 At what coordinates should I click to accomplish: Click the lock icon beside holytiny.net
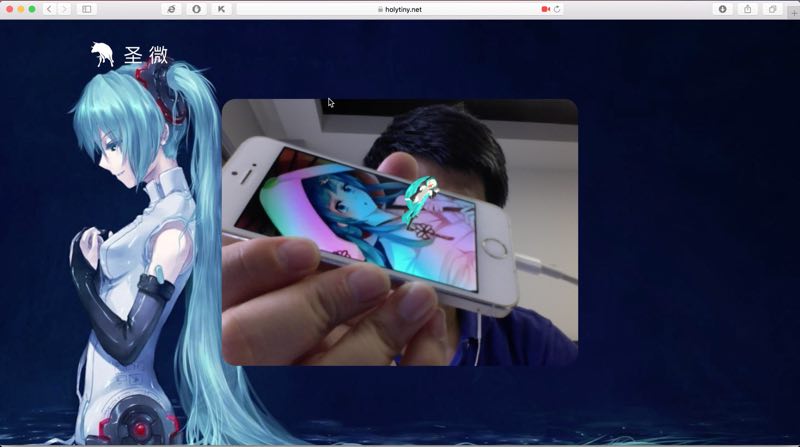pos(380,9)
